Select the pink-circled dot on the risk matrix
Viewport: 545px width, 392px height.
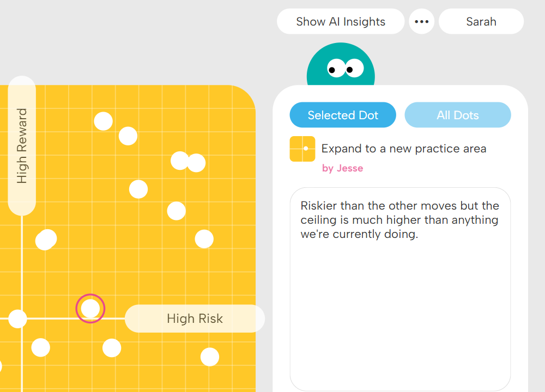pos(90,308)
